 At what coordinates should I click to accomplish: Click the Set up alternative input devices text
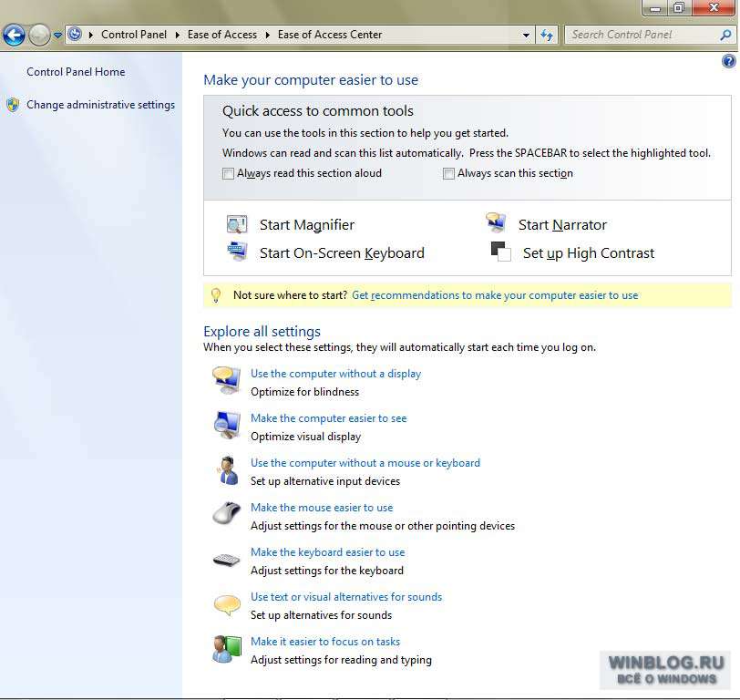[x=325, y=481]
